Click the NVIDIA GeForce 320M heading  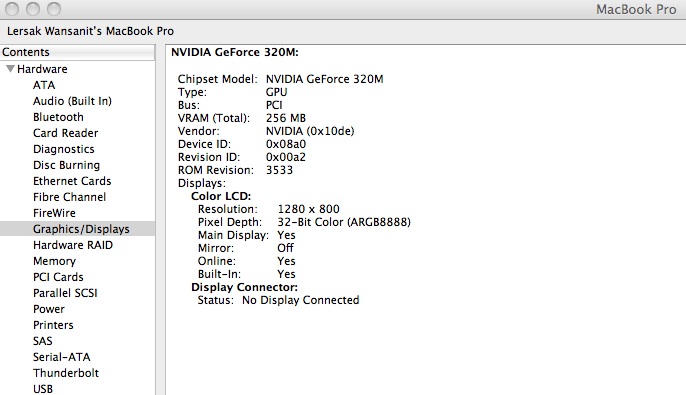(234, 52)
